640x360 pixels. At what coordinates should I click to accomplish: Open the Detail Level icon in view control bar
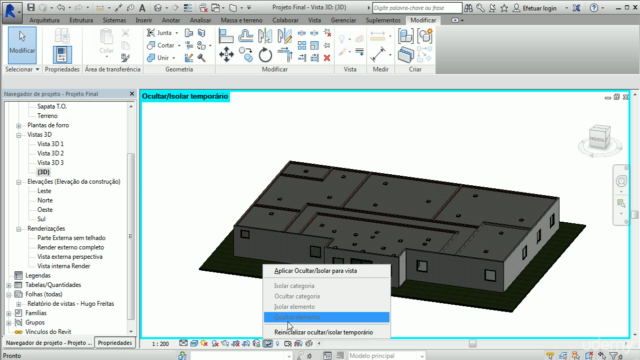183,344
